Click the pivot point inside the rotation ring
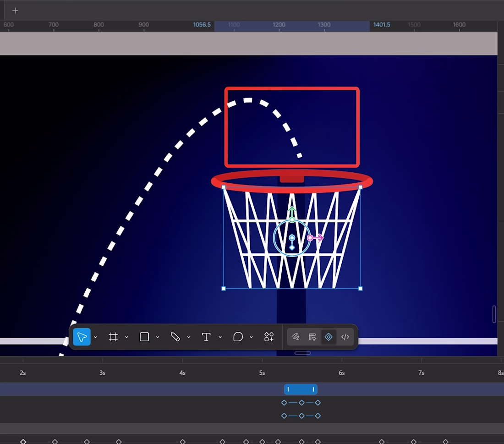The height and width of the screenshot is (444, 504). 292,238
